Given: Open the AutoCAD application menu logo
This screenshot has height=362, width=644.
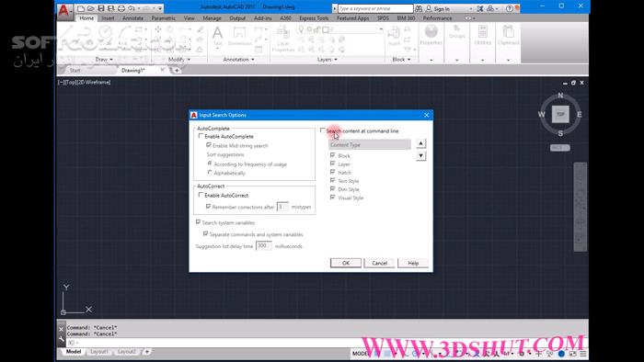Looking at the screenshot, I should tap(63, 10).
